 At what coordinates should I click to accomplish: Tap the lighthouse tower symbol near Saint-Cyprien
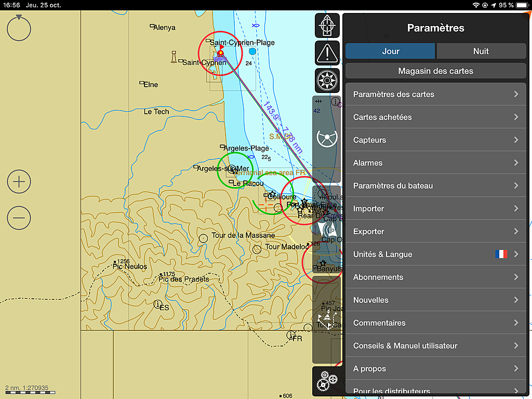(x=174, y=57)
